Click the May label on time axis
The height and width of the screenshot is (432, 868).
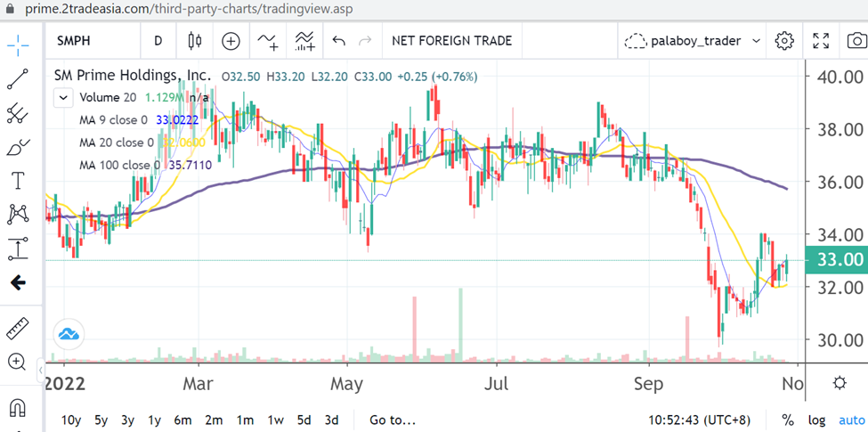point(346,384)
